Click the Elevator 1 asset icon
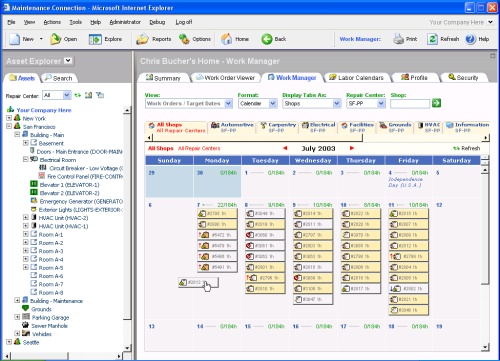500x361 pixels. pos(34,184)
